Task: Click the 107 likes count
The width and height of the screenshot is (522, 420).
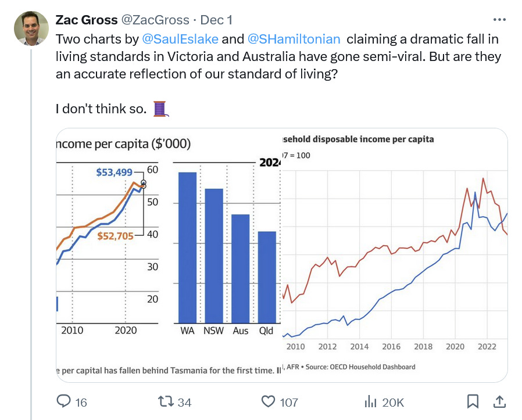Action: point(289,403)
